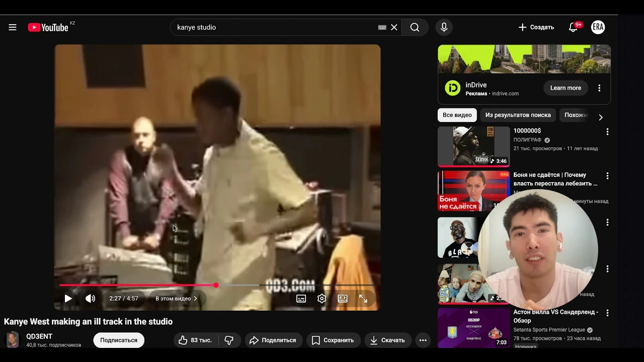Clear the search query with X icon
The width and height of the screenshot is (644, 362).
pos(394,27)
